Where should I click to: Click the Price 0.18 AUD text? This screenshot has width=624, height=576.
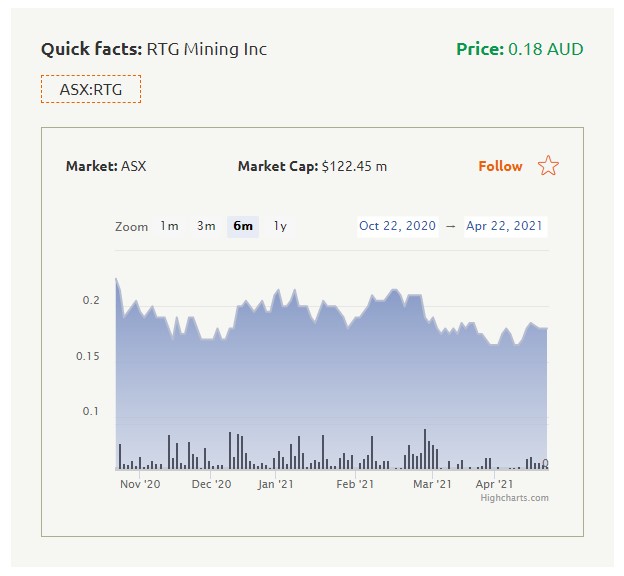[519, 49]
